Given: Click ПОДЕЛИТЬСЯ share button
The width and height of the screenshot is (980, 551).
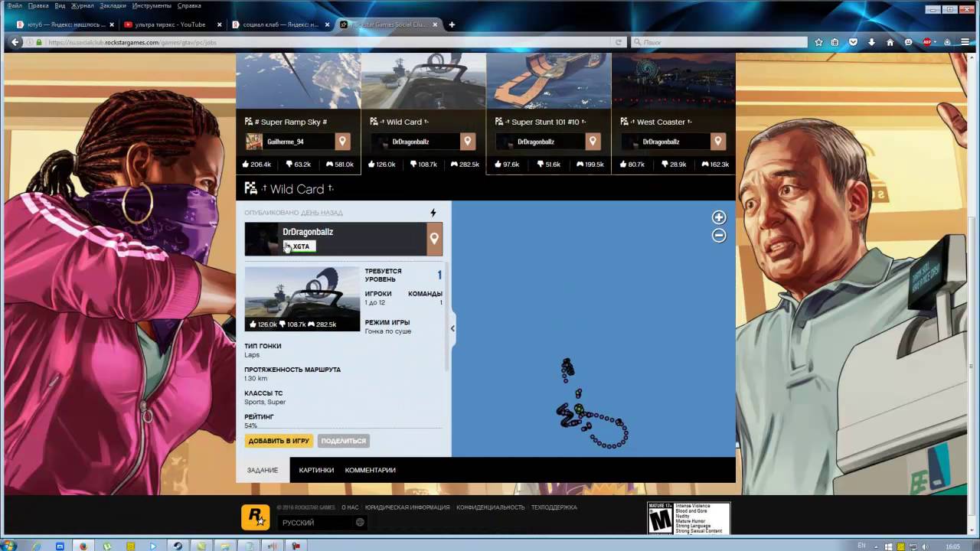Looking at the screenshot, I should [x=344, y=441].
